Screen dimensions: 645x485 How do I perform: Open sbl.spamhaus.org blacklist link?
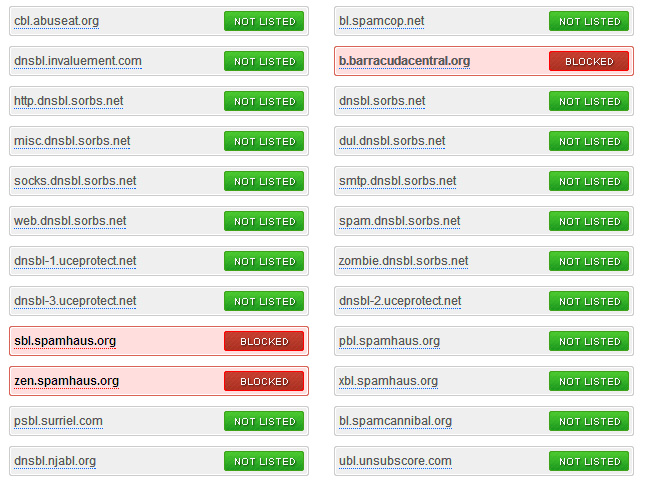[x=65, y=341]
